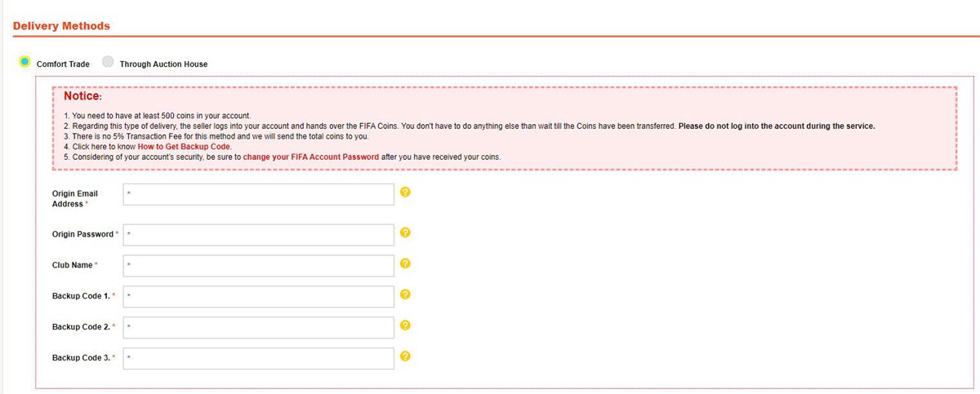The width and height of the screenshot is (980, 394).
Task: Open help icon for Backup Code 3
Action: [405, 356]
